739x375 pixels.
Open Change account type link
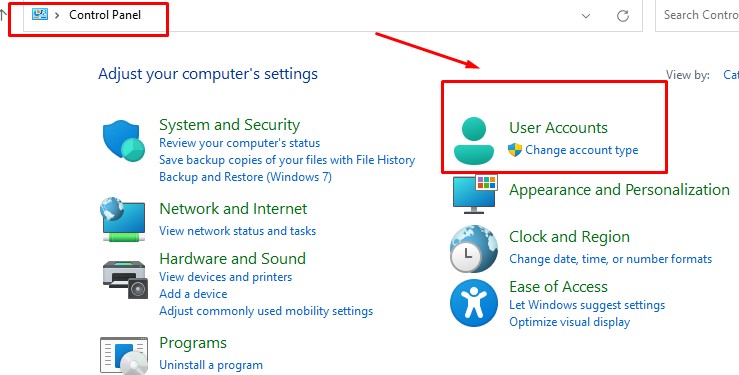[x=582, y=150]
